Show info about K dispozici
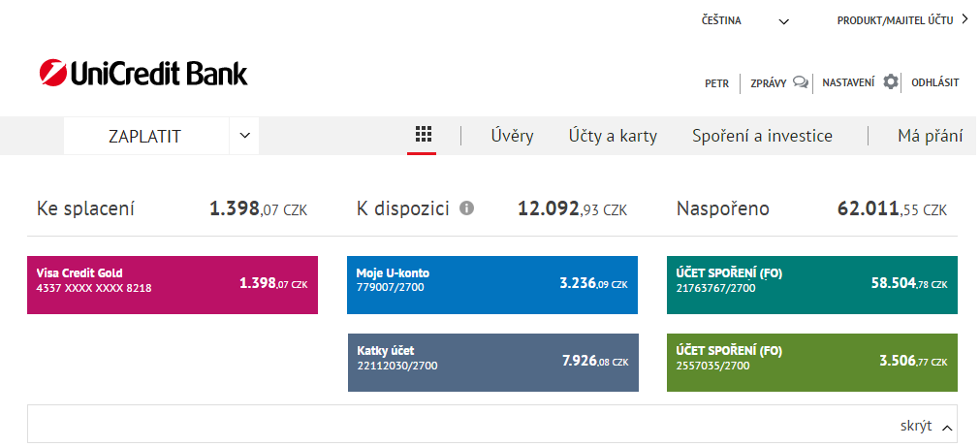Screen dimensions: 980x447 [x=466, y=208]
